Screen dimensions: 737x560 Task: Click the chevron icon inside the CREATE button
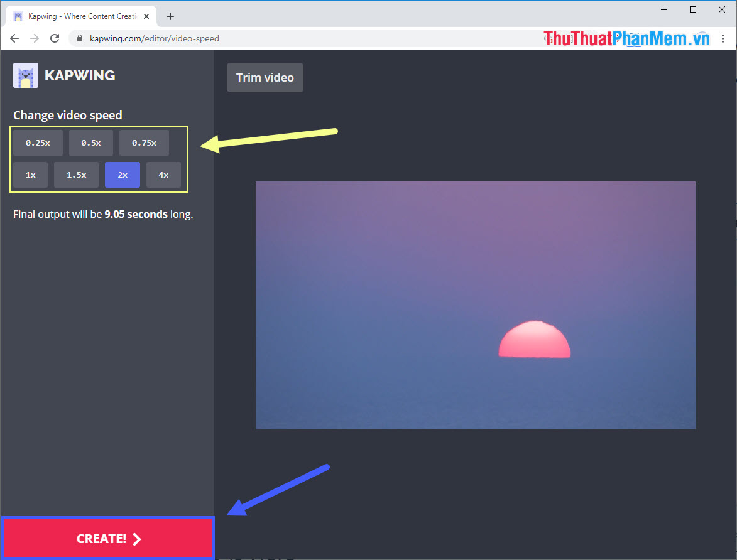coord(137,538)
